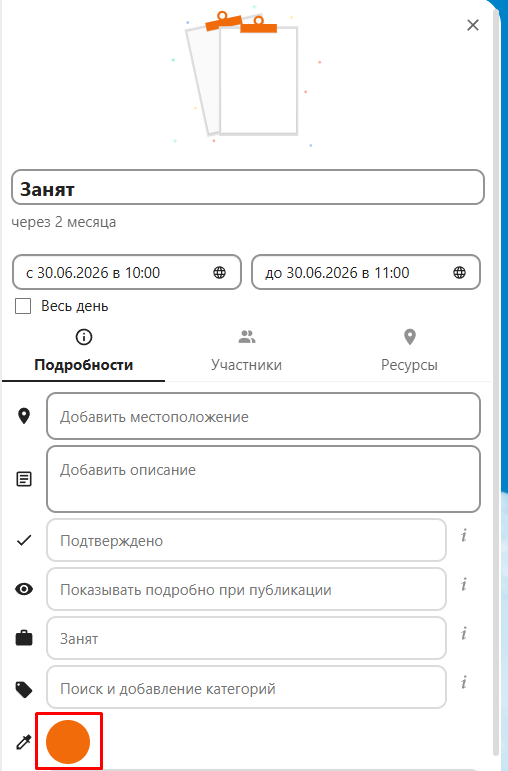
Task: Click the location pin icon beside location field
Action: pos(24,416)
